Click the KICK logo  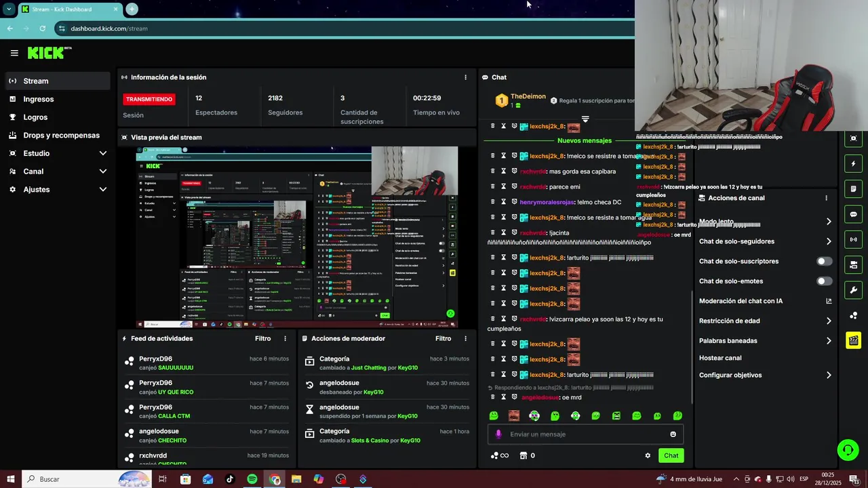pos(49,53)
